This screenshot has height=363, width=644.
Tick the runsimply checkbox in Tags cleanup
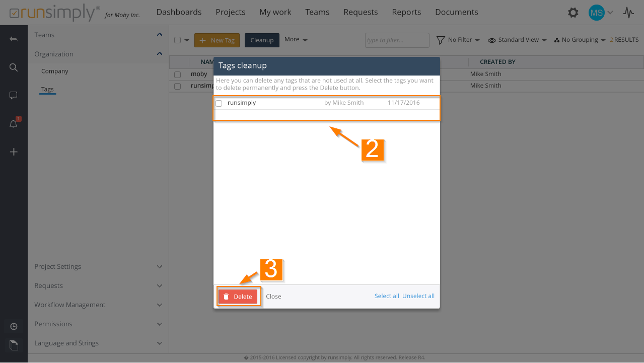[x=219, y=103]
